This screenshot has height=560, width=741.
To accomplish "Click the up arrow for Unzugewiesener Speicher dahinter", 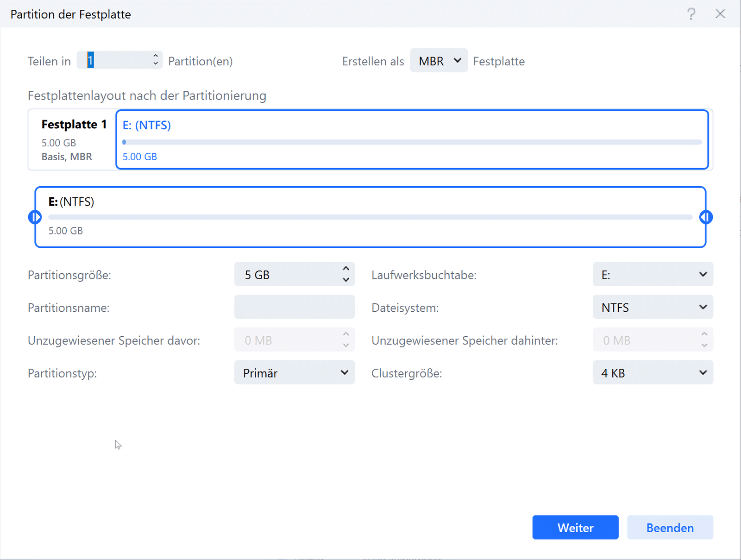I will click(704, 334).
